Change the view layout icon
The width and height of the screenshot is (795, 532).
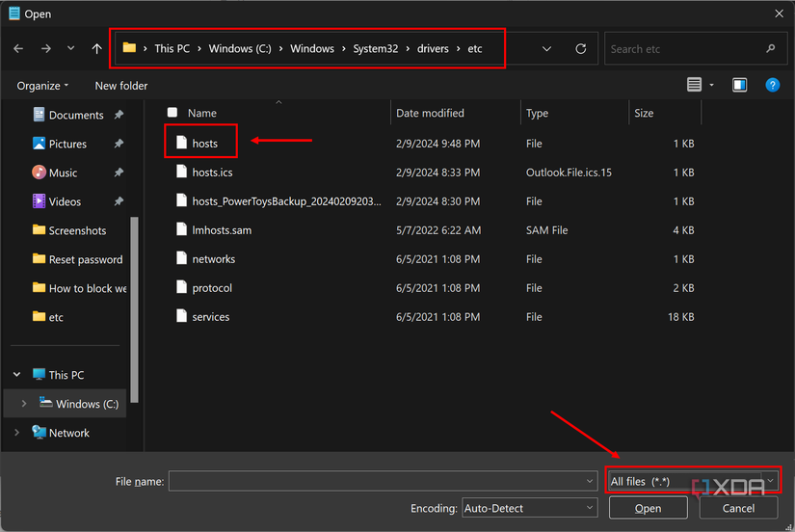click(694, 85)
